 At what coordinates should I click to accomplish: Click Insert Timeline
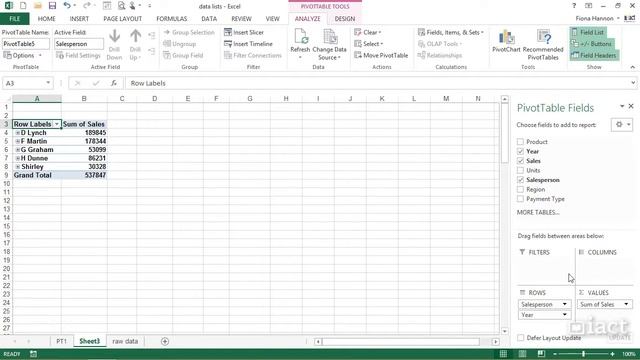tap(248, 44)
